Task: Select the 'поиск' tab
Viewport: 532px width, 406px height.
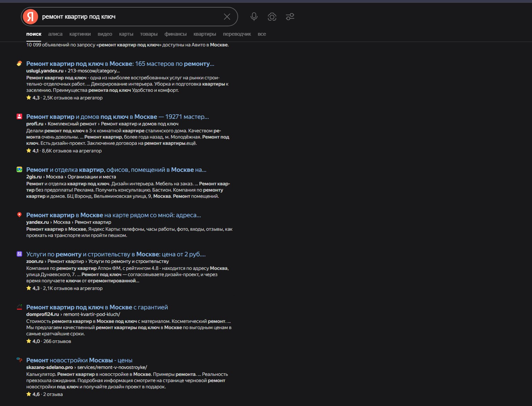Action: (x=34, y=34)
